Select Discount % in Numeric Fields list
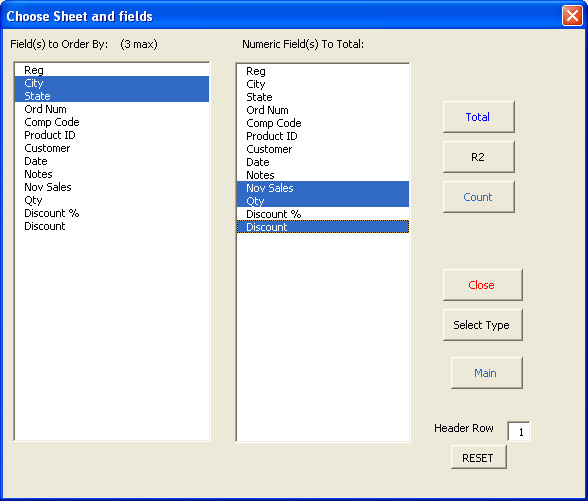The width and height of the screenshot is (588, 501). click(x=323, y=214)
